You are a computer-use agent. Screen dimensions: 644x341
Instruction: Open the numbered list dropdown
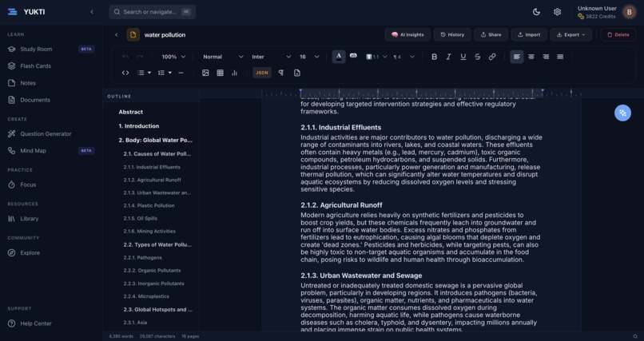pos(165,73)
